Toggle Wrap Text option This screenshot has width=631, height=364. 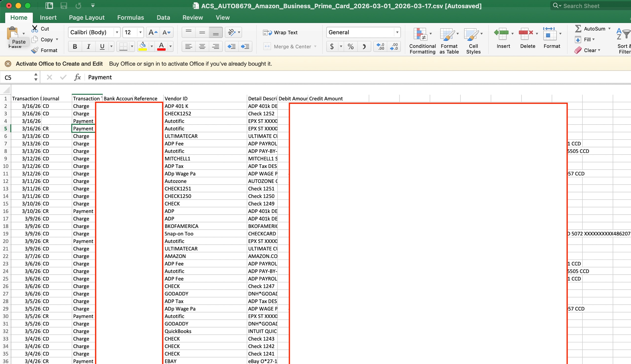tap(280, 33)
